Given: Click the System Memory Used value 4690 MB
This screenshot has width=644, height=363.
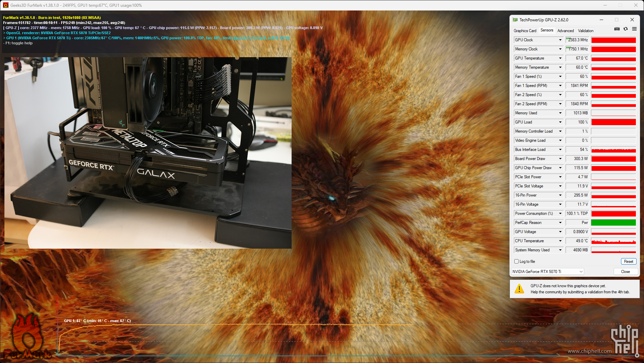Looking at the screenshot, I should (577, 250).
